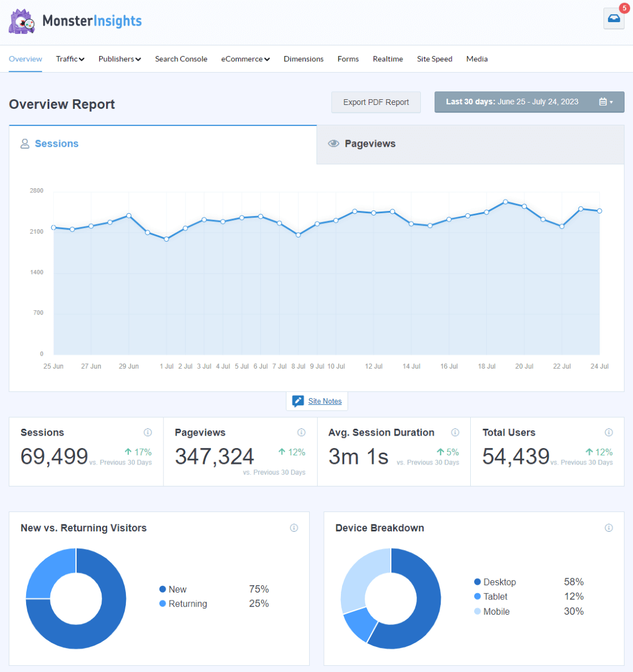Open the Site Notes link
The image size is (633, 672).
coord(325,401)
